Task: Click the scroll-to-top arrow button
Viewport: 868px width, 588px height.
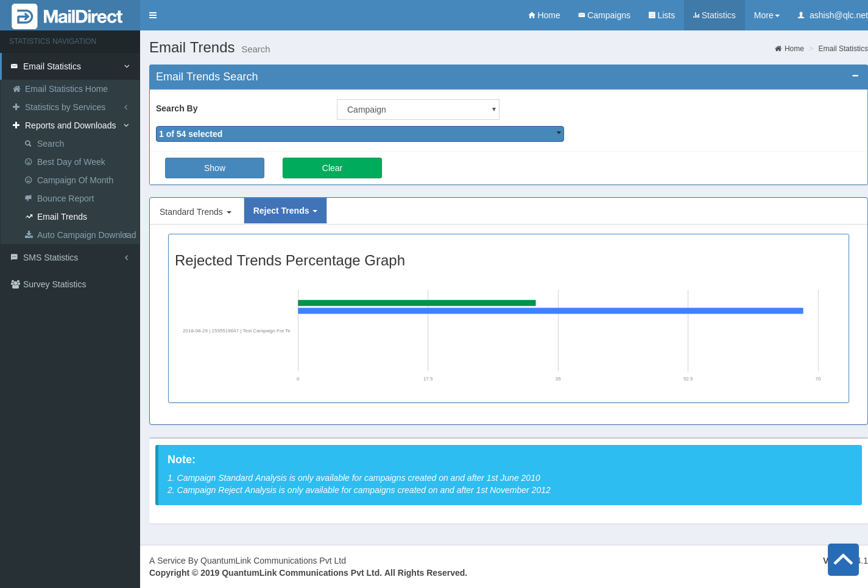Action: 843,559
